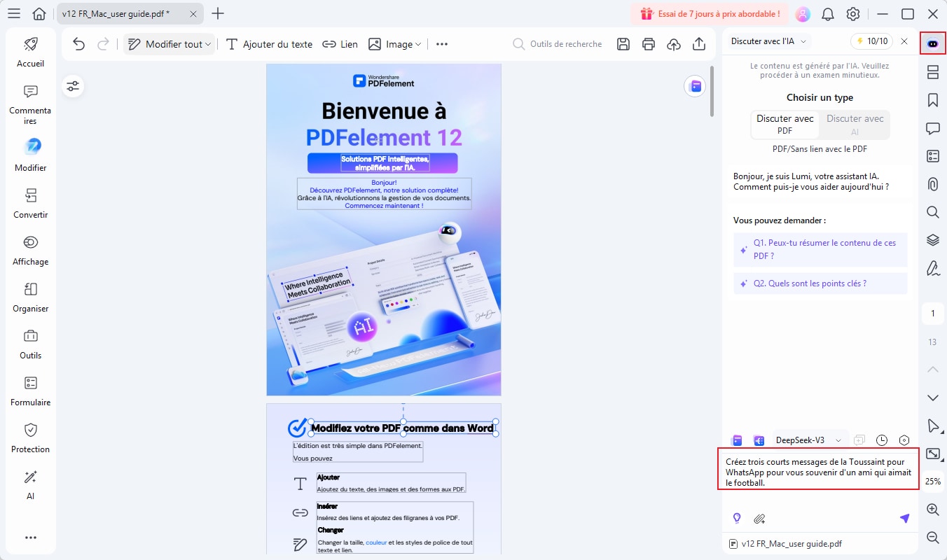Open the bookmarks panel
The height and width of the screenshot is (560, 947).
(x=932, y=100)
